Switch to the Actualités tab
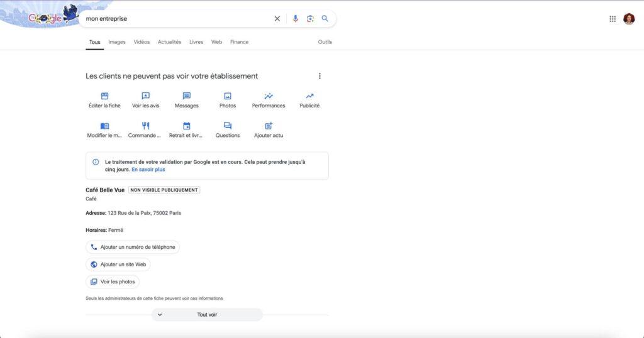Screen dimensions: 644x338 coord(169,42)
